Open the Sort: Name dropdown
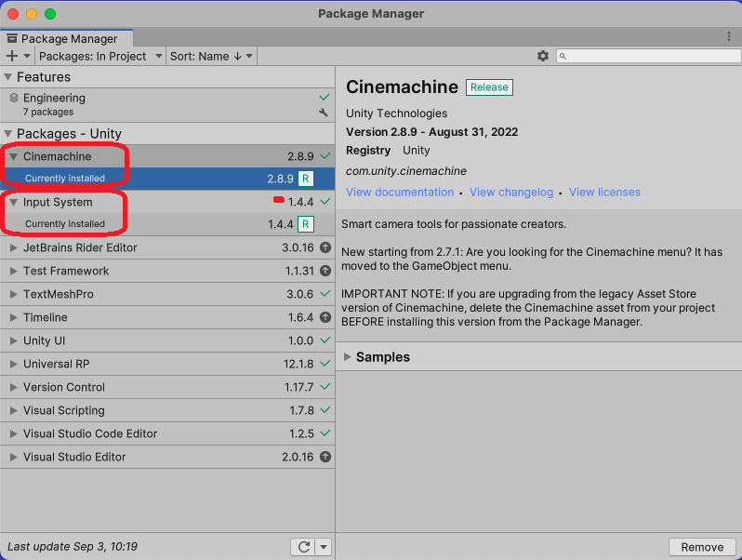Screen dimensions: 742x560 pos(210,56)
